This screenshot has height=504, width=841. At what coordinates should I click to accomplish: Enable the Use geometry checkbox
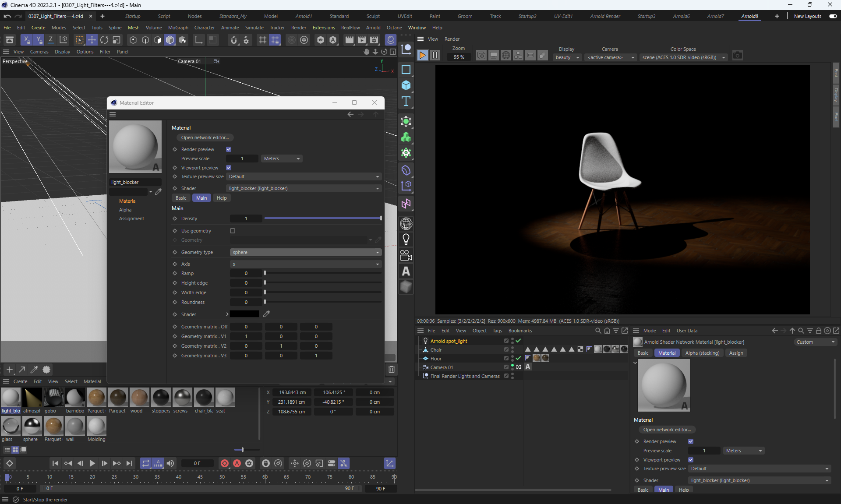(x=233, y=231)
